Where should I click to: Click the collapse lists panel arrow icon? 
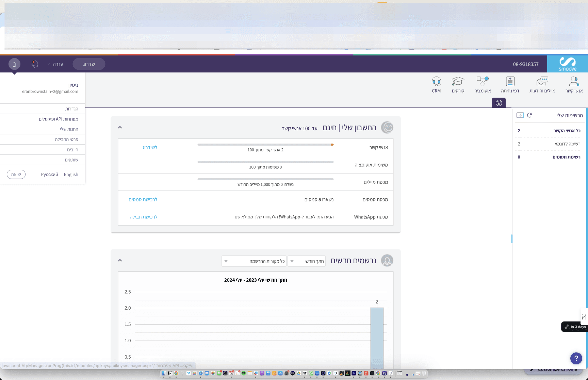[520, 115]
